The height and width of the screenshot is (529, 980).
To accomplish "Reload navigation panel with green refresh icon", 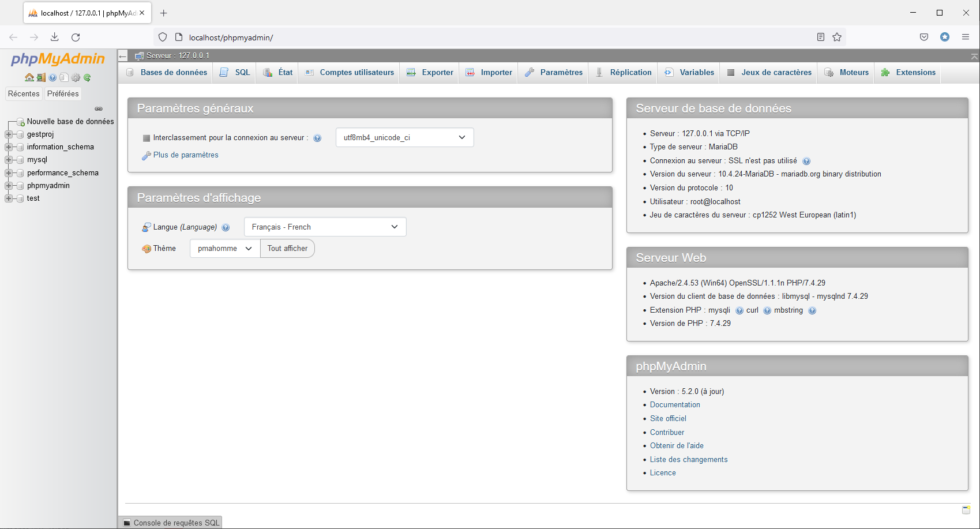I will (87, 77).
